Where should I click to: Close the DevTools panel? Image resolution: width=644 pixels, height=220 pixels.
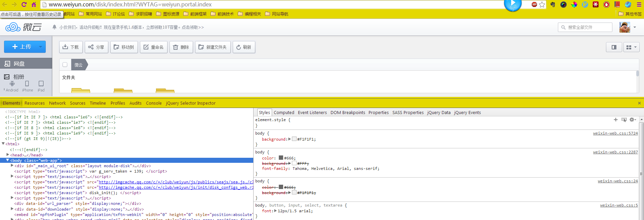(639, 103)
